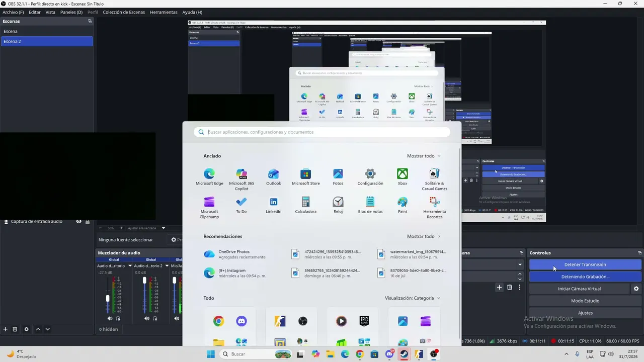Adjust Audio d...torio 2 volume fader
This screenshot has height=362, width=644.
click(144, 280)
